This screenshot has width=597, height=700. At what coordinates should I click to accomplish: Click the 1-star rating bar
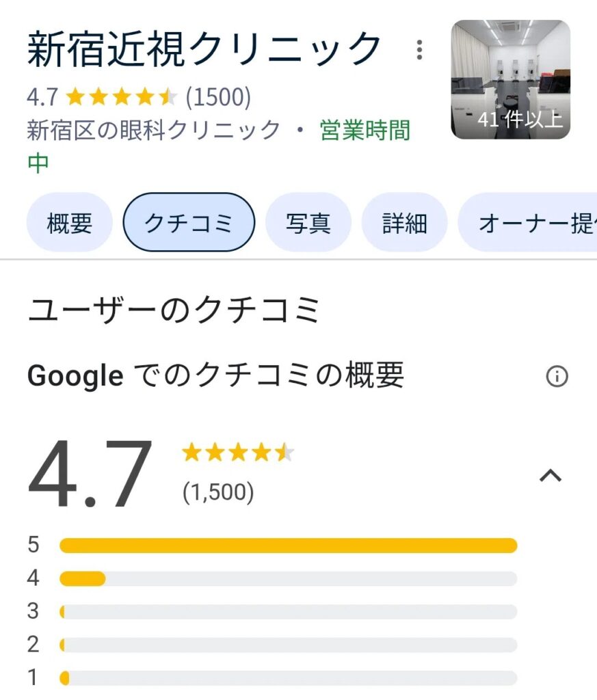pos(288,678)
